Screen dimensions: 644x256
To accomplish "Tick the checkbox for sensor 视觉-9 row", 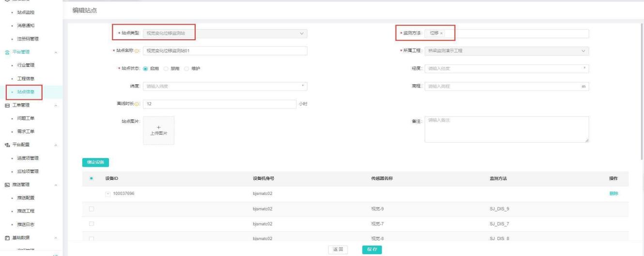I will click(x=91, y=209).
